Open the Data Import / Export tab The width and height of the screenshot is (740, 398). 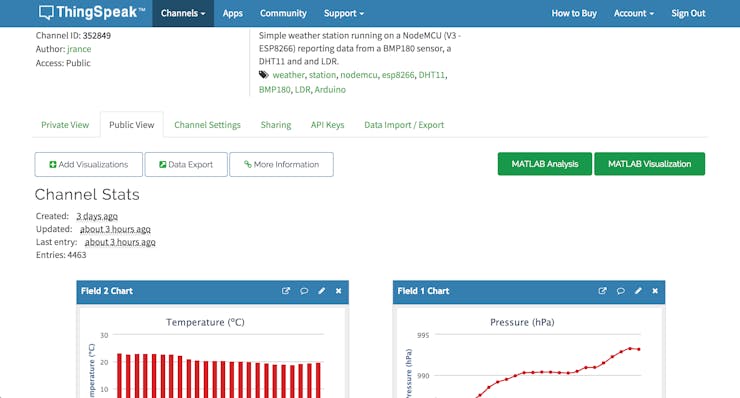pyautogui.click(x=404, y=125)
